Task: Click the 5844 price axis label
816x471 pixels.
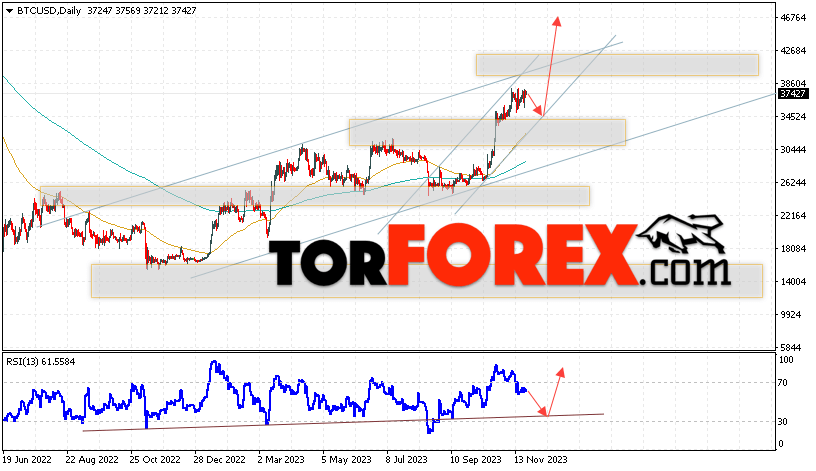Action: click(790, 348)
